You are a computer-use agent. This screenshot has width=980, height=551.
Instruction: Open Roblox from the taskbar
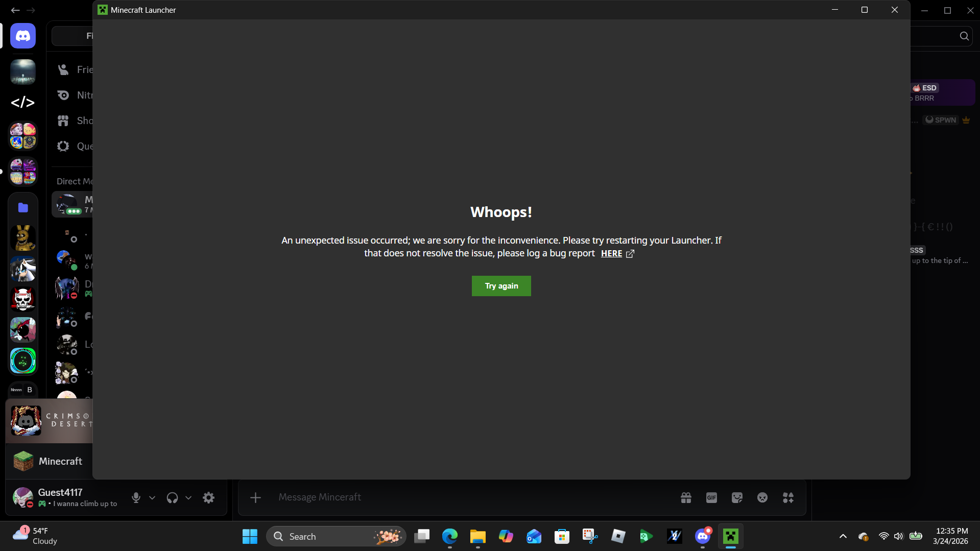(618, 537)
